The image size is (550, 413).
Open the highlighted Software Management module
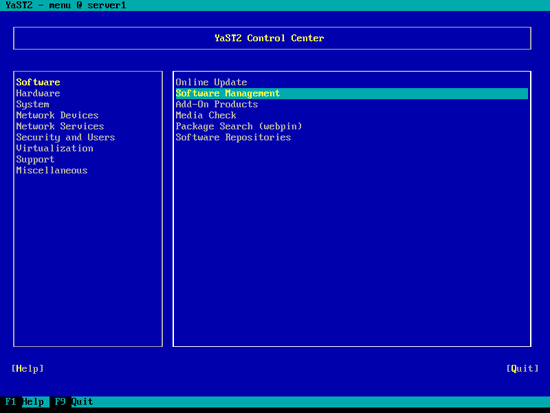pos(351,93)
